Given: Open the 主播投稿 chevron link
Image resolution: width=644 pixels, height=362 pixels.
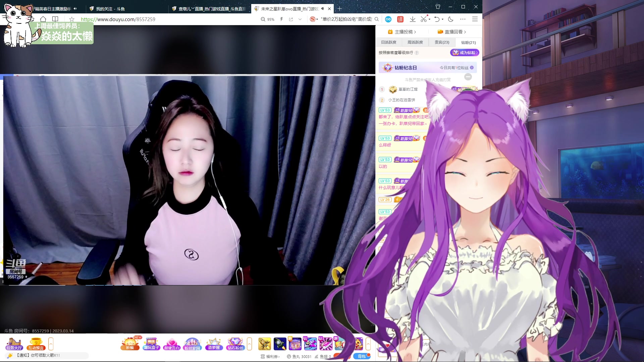Looking at the screenshot, I should click(x=402, y=32).
